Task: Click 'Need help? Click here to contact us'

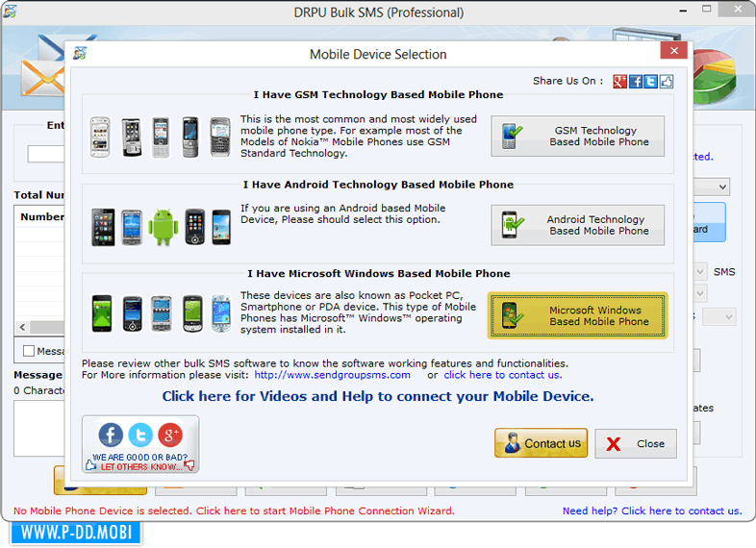Action: point(652,511)
